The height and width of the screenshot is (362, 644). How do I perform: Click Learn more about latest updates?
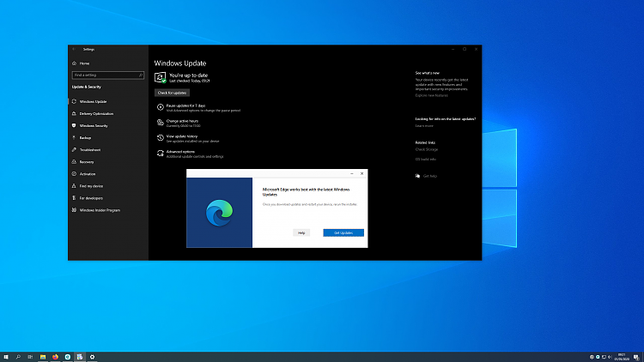[424, 126]
